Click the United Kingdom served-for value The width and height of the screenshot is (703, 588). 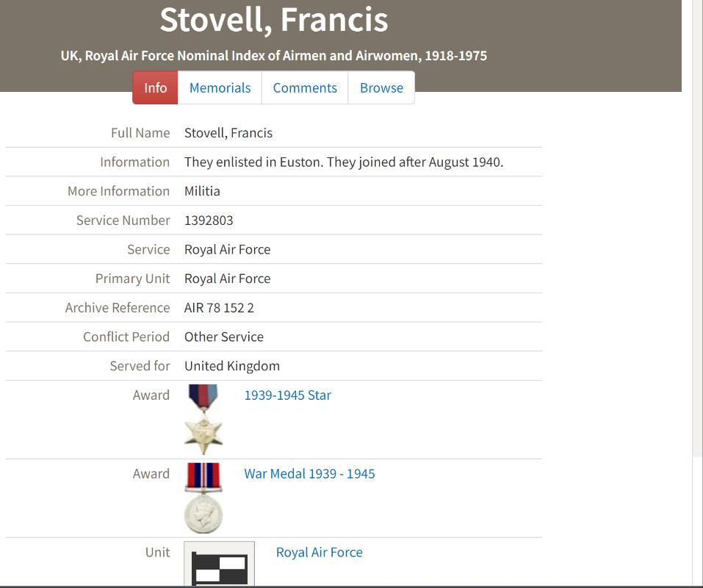point(231,365)
